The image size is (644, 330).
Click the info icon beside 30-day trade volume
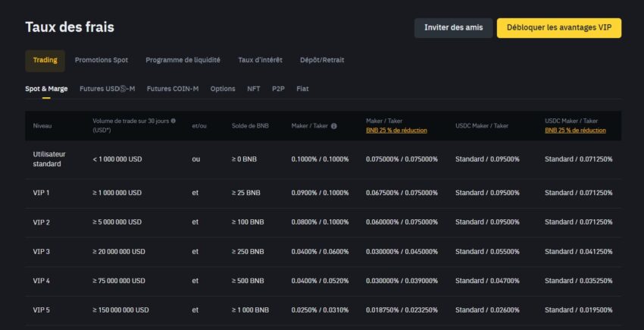click(x=173, y=121)
